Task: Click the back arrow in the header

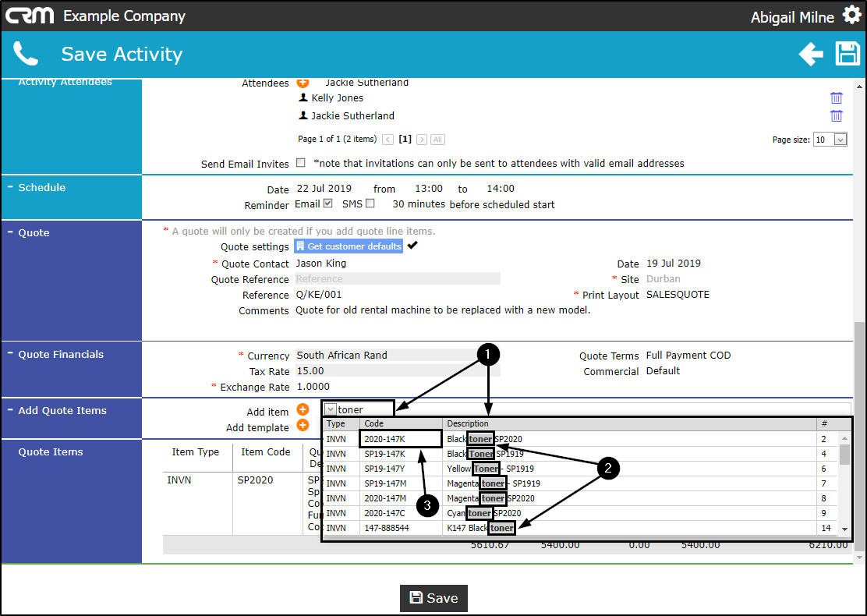Action: pyautogui.click(x=811, y=54)
